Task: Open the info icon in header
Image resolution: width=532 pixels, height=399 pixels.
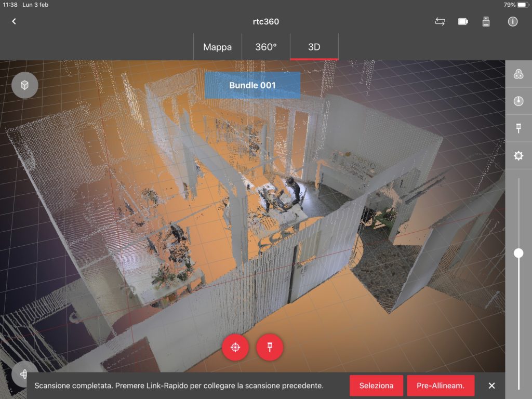Action: tap(513, 22)
